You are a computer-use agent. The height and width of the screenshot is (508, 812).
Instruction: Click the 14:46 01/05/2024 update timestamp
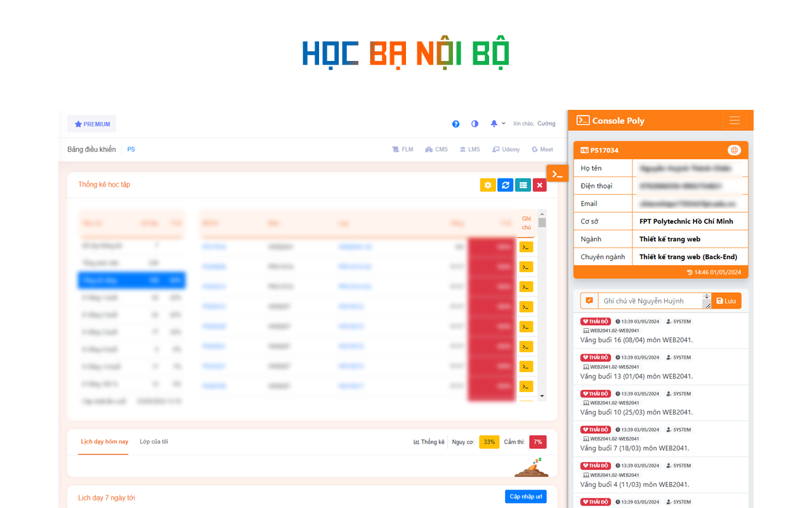pos(714,272)
